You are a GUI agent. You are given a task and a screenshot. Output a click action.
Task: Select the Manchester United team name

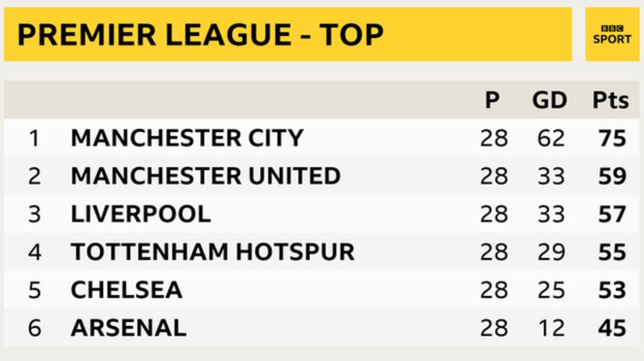206,176
